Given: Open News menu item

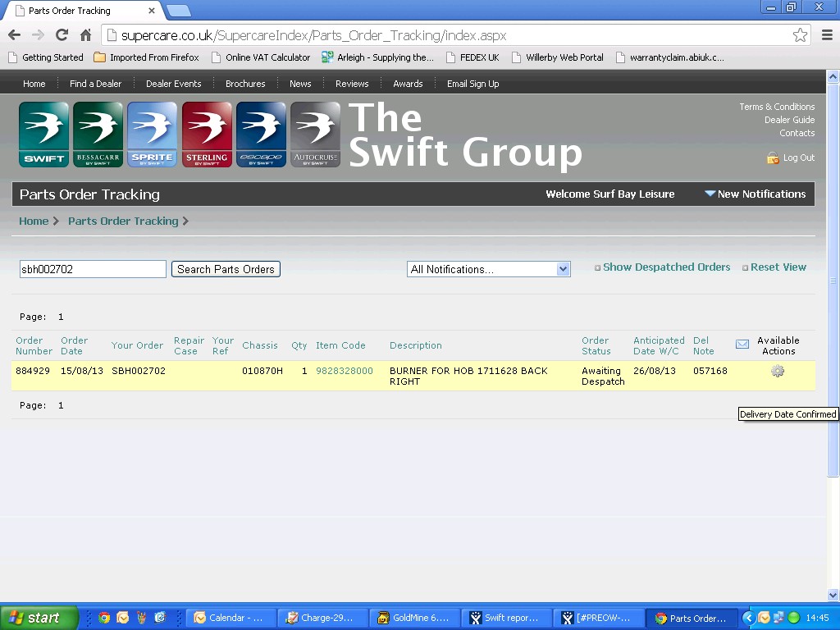Looking at the screenshot, I should point(300,84).
